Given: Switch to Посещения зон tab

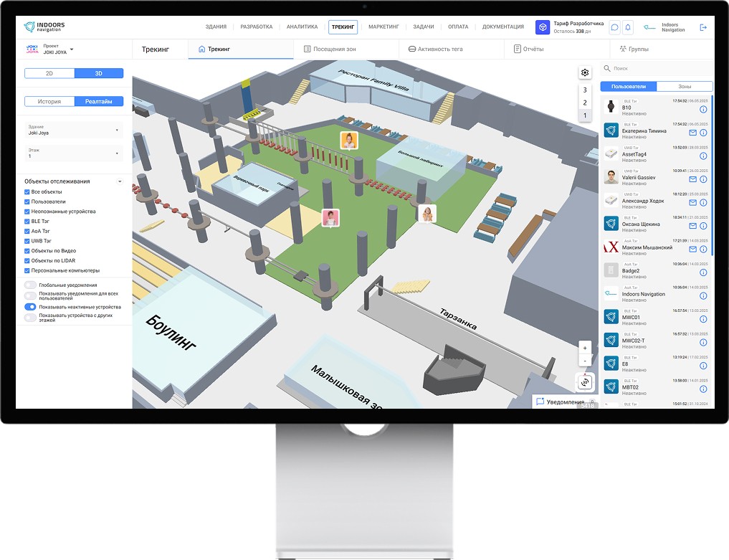Looking at the screenshot, I should coord(330,49).
